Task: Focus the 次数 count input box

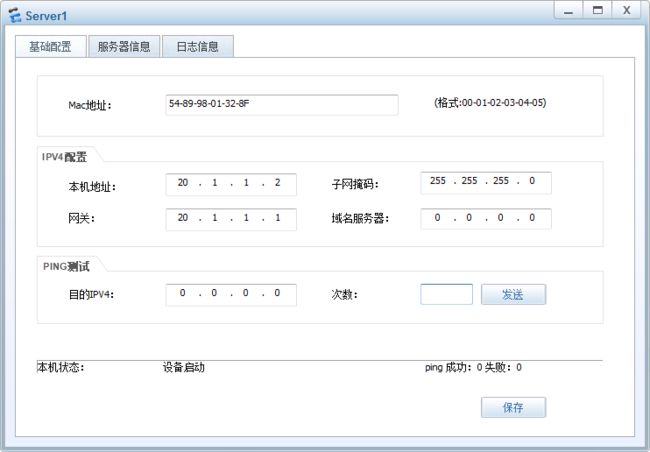Action: pos(446,294)
